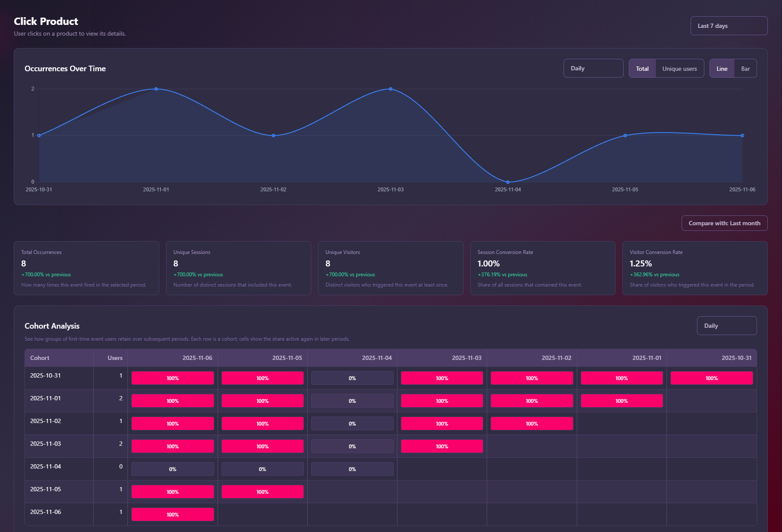Click the chart data point at 2025-11-03
Viewport: 782px width, 532px height.
(391, 89)
